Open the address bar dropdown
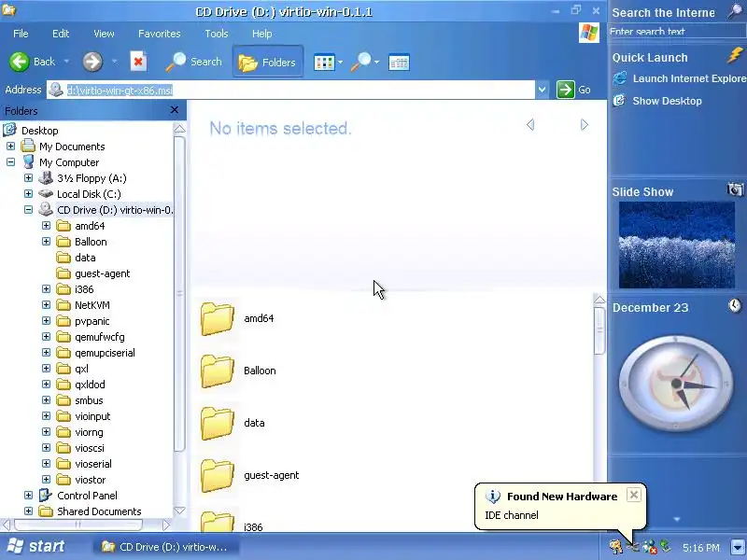This screenshot has width=747, height=560. point(543,90)
